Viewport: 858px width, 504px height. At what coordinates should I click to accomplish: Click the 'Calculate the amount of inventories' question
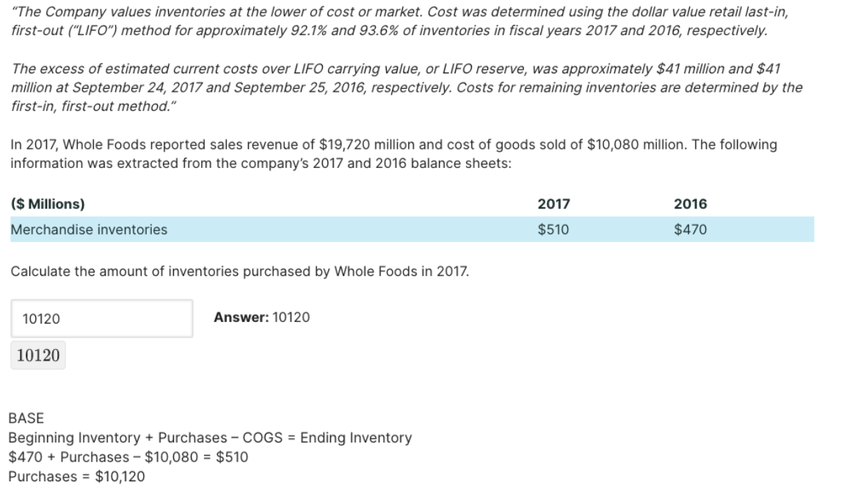(x=240, y=271)
